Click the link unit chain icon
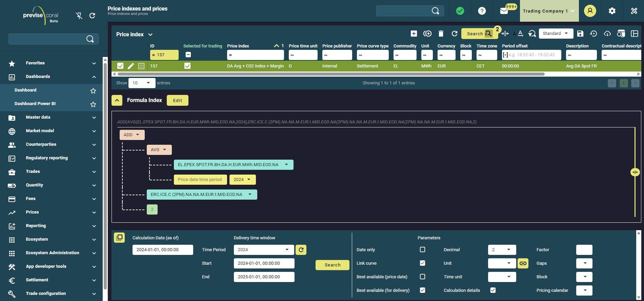 (x=523, y=263)
